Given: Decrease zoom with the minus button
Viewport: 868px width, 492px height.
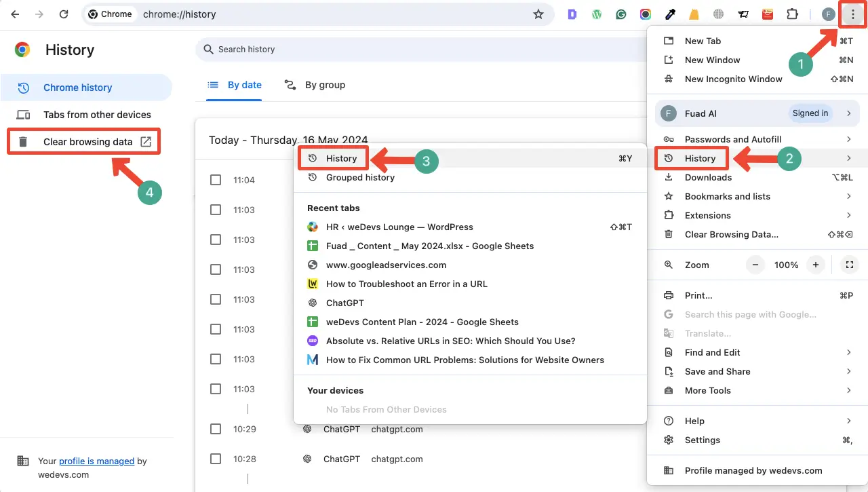Looking at the screenshot, I should tap(755, 265).
